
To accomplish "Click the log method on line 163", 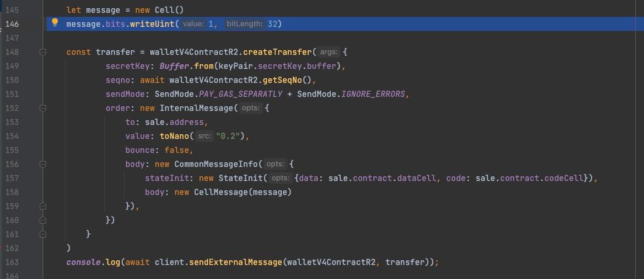I will click(113, 261).
